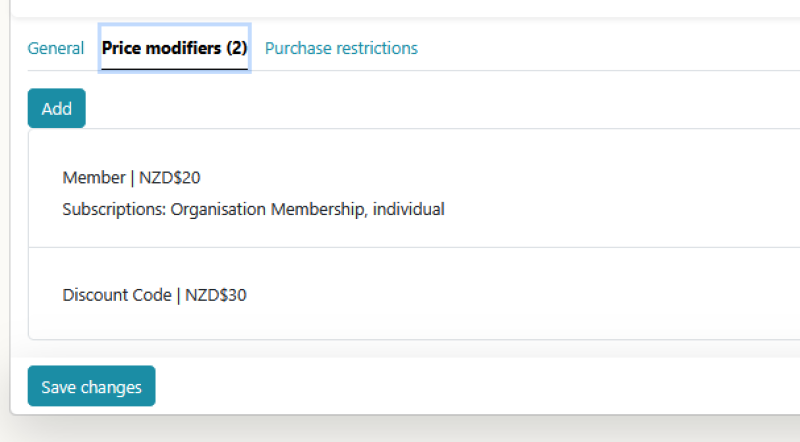
Task: Switch to the General tab
Action: tap(56, 48)
